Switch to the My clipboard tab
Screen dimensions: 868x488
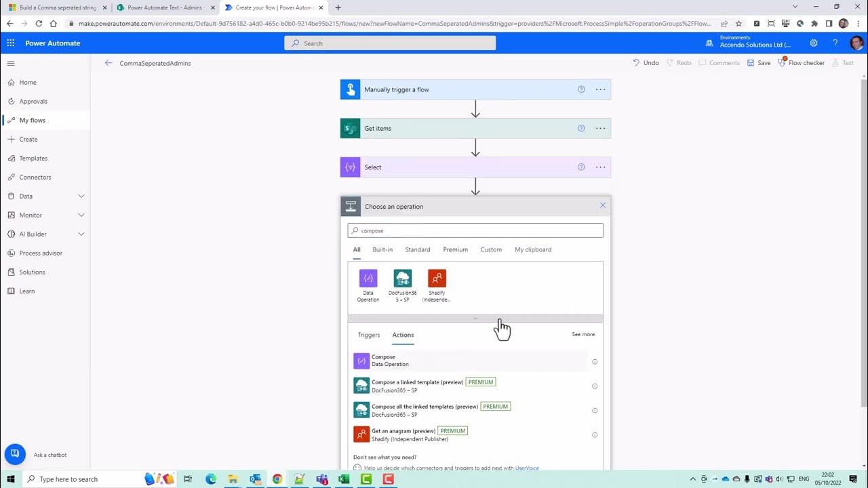click(533, 249)
